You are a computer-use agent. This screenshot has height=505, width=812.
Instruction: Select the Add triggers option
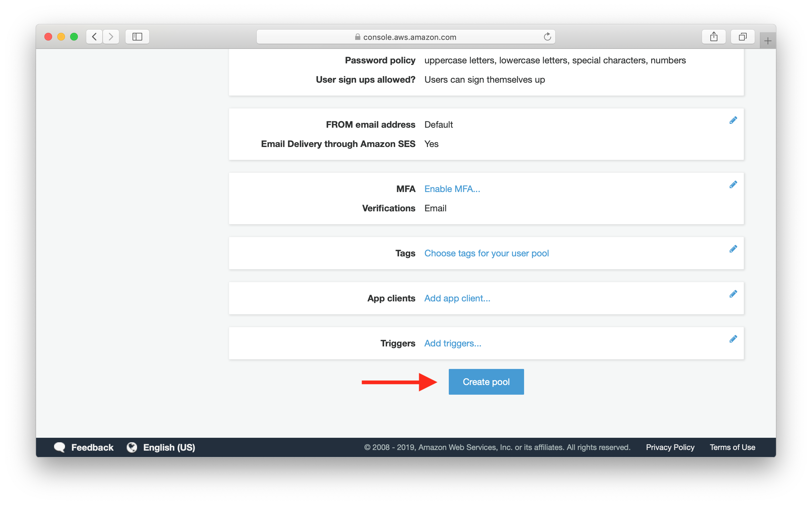tap(453, 343)
